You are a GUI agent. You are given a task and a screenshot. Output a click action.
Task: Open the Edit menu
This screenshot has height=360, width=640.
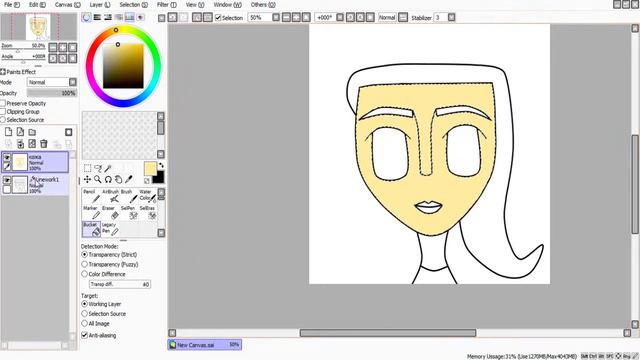point(37,5)
